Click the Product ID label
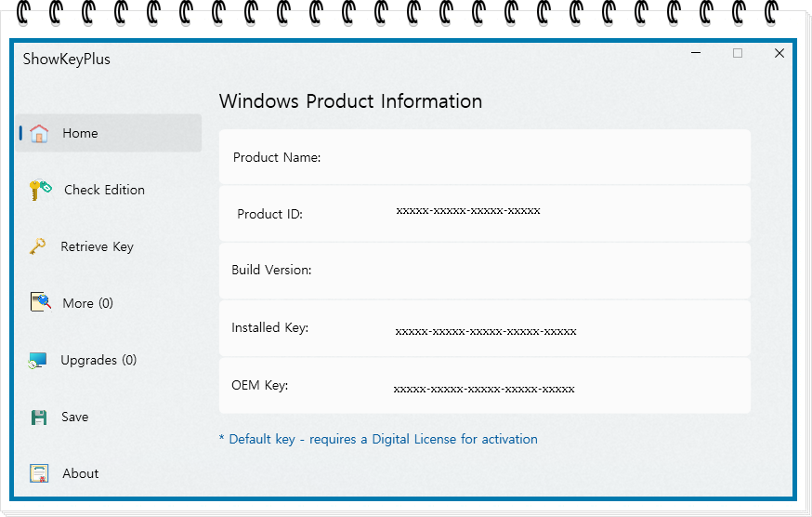The width and height of the screenshot is (812, 517). click(x=269, y=214)
